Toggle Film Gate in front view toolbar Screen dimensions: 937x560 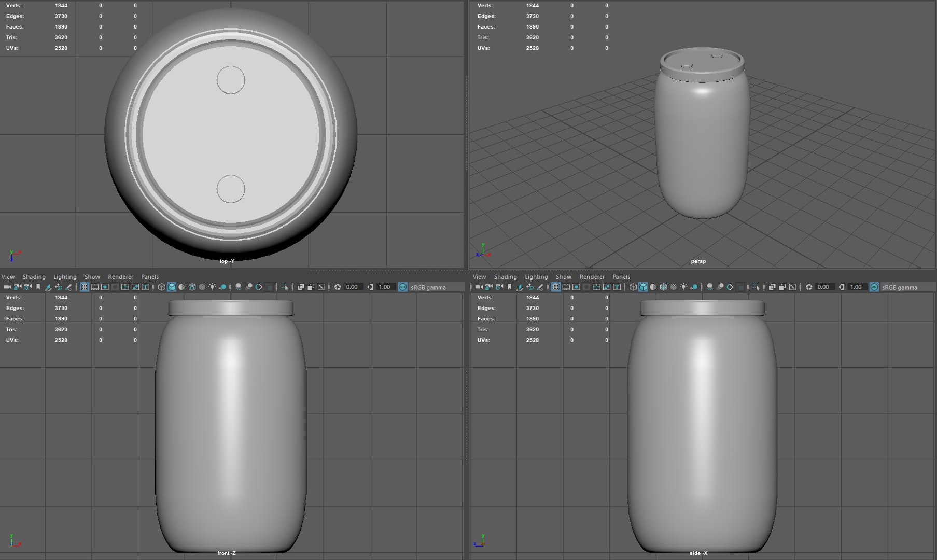click(95, 287)
